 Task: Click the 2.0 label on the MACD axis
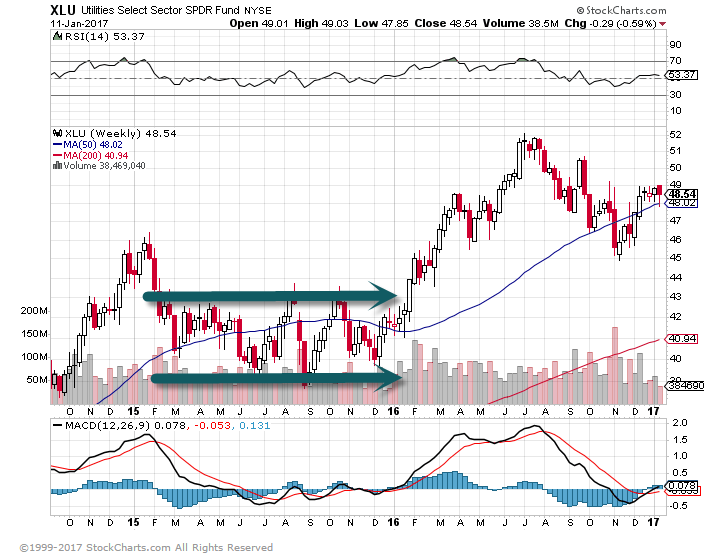click(680, 423)
